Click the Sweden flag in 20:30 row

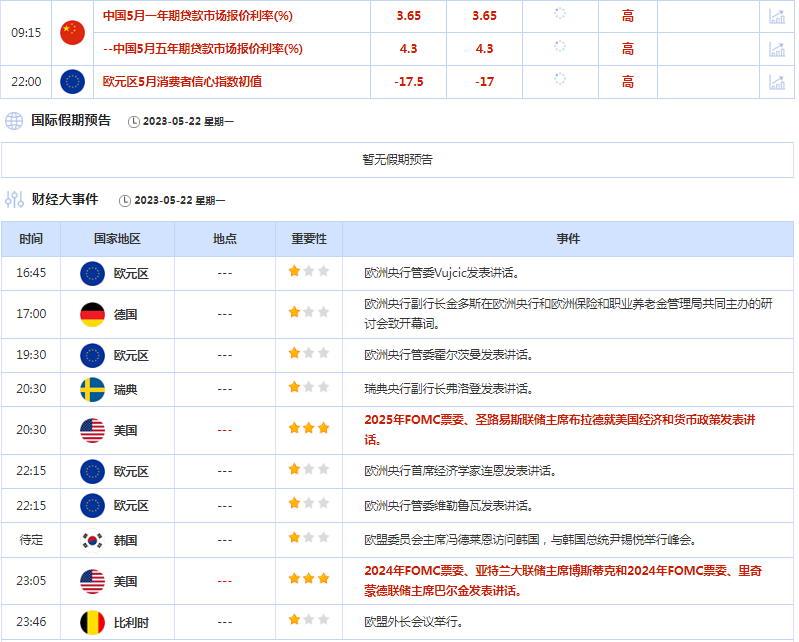pos(92,388)
